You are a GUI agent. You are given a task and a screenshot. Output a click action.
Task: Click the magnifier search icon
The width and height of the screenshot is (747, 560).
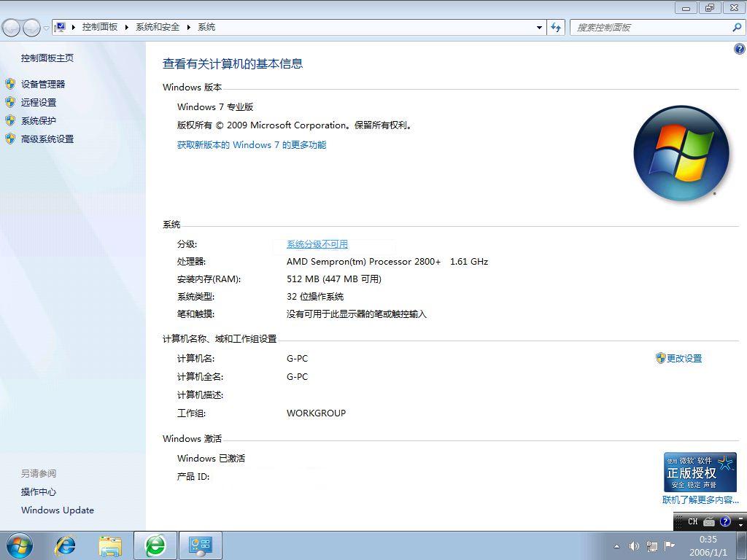(737, 28)
